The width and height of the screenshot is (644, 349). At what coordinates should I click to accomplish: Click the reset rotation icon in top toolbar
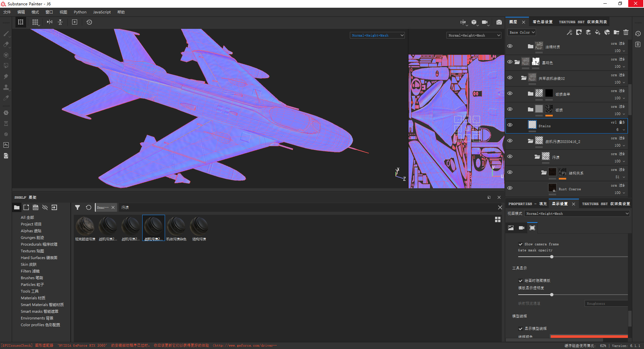point(89,22)
